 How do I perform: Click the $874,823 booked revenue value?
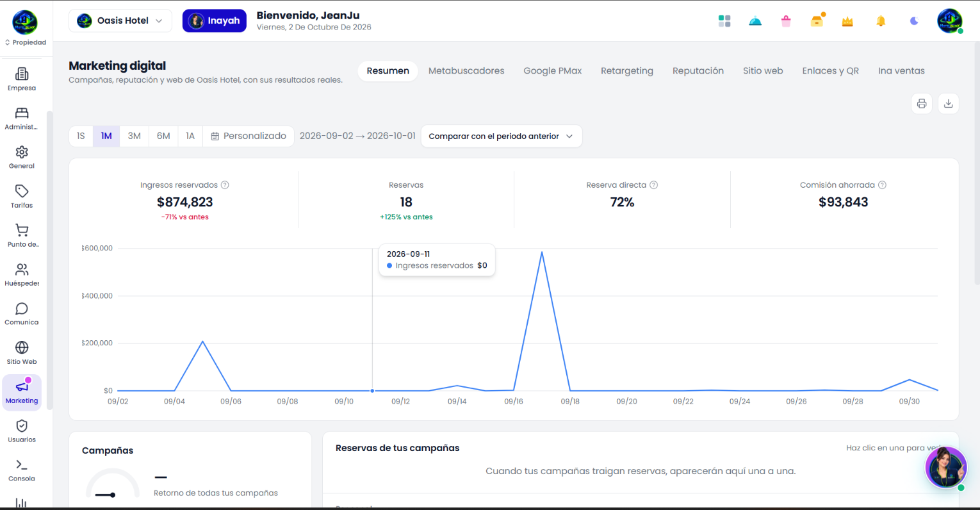point(185,202)
